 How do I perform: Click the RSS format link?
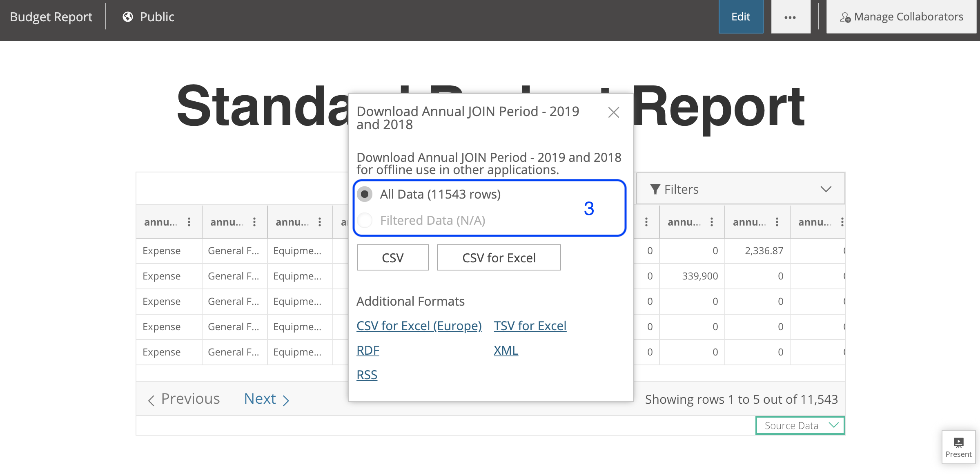(x=367, y=375)
